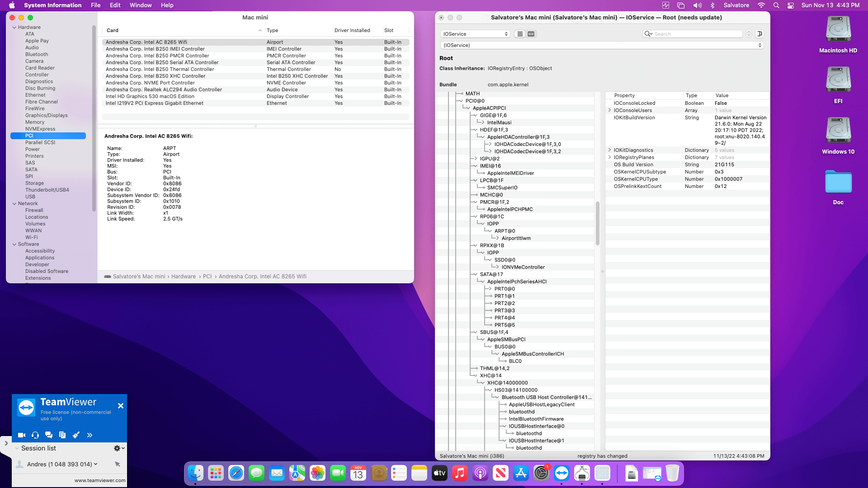The height and width of the screenshot is (488, 868).
Task: Collapse the PCI0@0 tree node
Action: coord(461,101)
